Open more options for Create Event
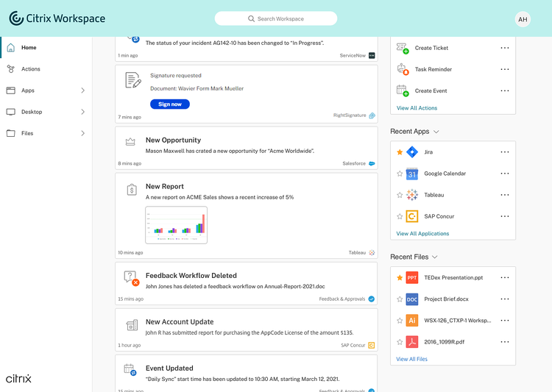 [x=505, y=90]
